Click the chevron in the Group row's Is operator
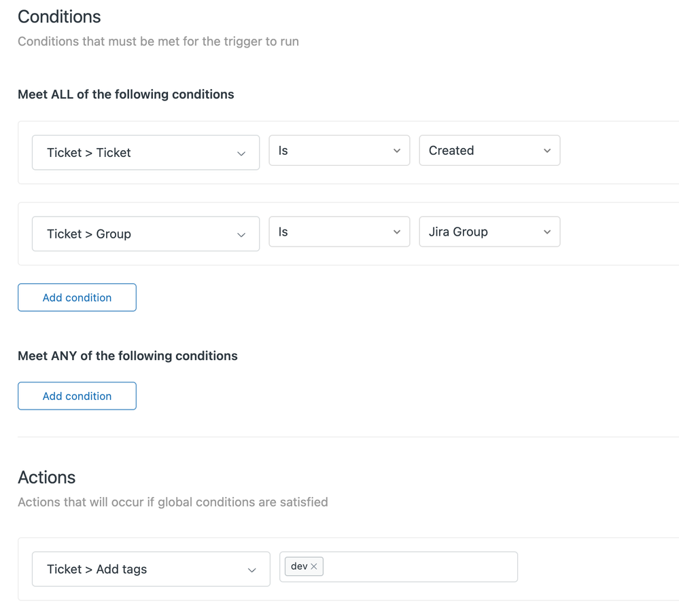679x616 pixels. 397,232
